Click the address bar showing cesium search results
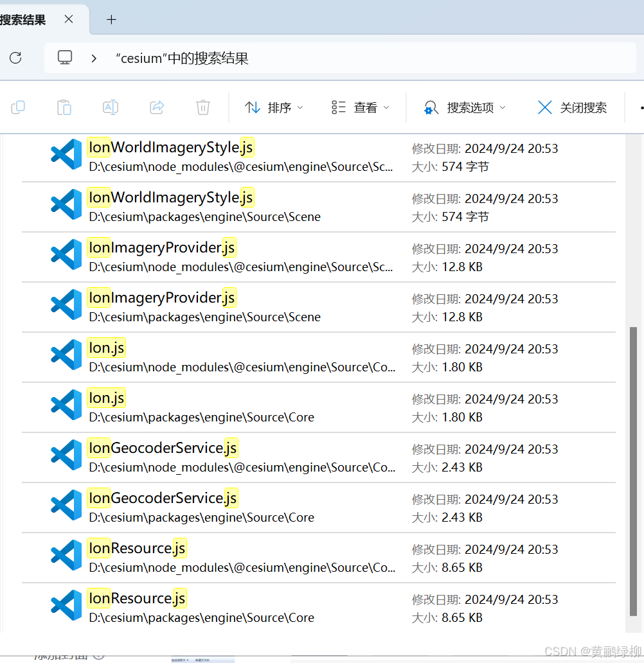The width and height of the screenshot is (644, 663). coord(340,58)
